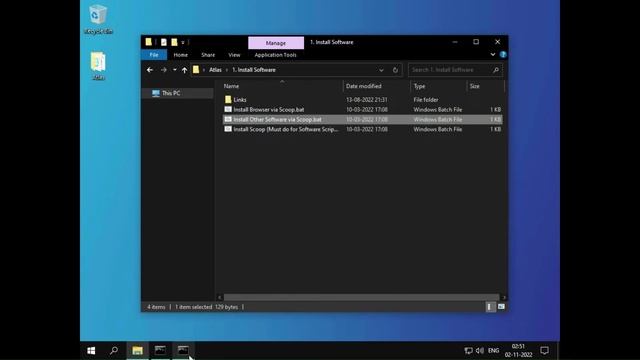Open the Windows Start menu

91,351
